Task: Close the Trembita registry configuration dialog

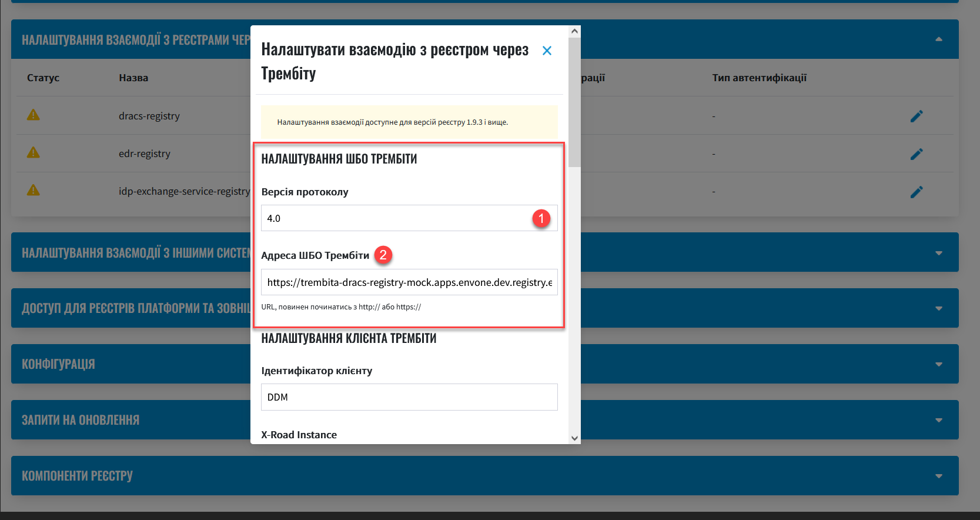Action: 547,51
